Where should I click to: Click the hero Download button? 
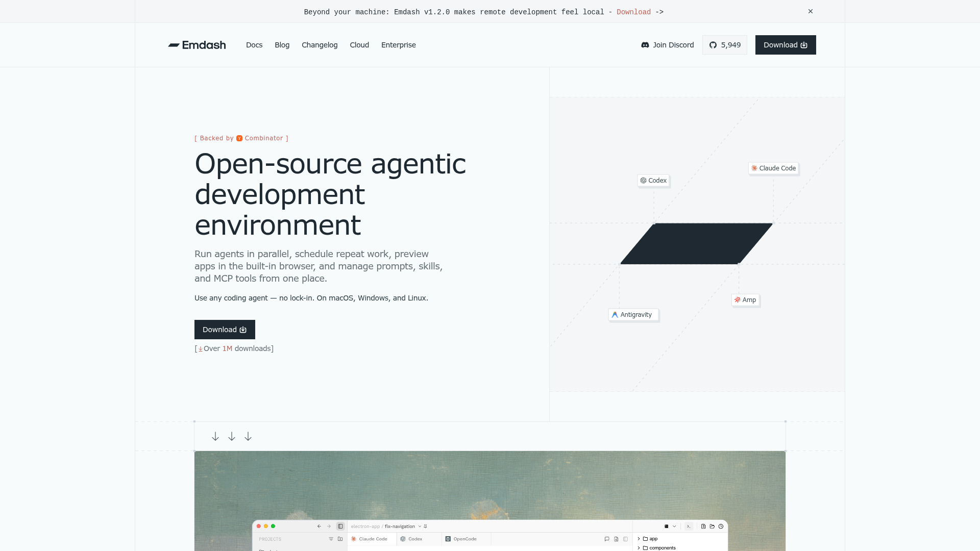point(225,330)
